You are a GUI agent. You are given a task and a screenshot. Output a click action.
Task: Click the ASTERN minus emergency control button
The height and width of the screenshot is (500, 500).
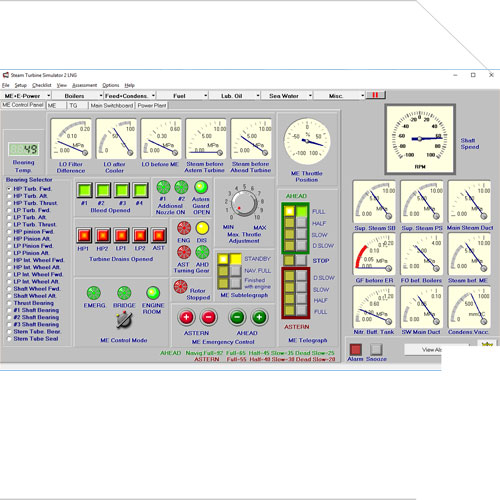click(209, 317)
